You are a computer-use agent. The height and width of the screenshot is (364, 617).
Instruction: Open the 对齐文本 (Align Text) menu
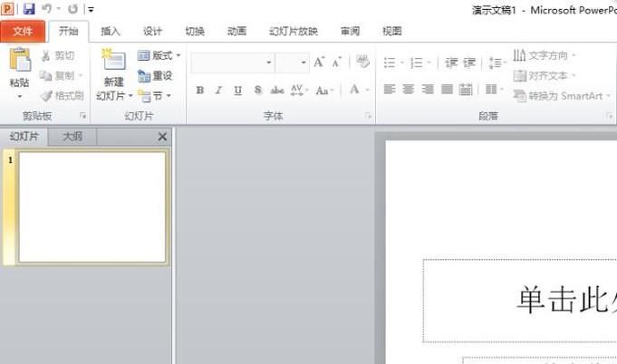coord(545,75)
